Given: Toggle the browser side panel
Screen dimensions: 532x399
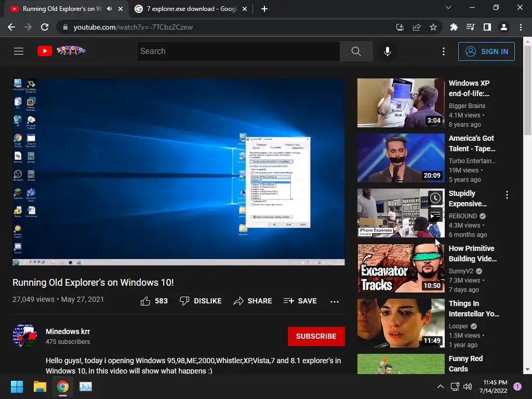Looking at the screenshot, I should pos(487,27).
